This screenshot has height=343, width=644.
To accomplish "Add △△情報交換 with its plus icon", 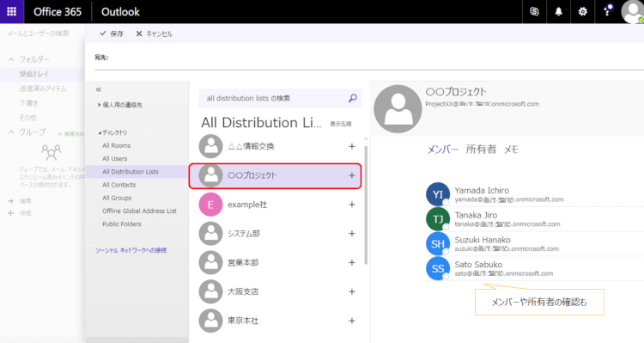I will pos(351,146).
